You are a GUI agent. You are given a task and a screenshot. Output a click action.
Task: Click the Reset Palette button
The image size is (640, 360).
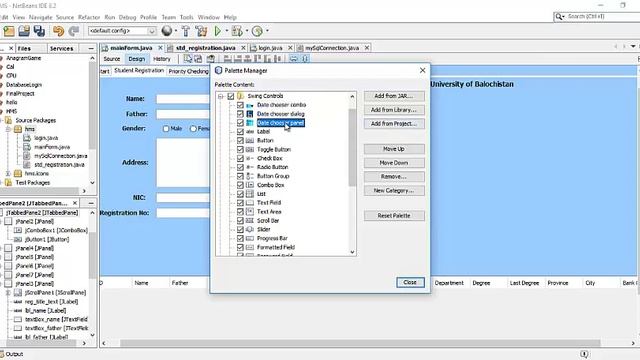point(394,216)
